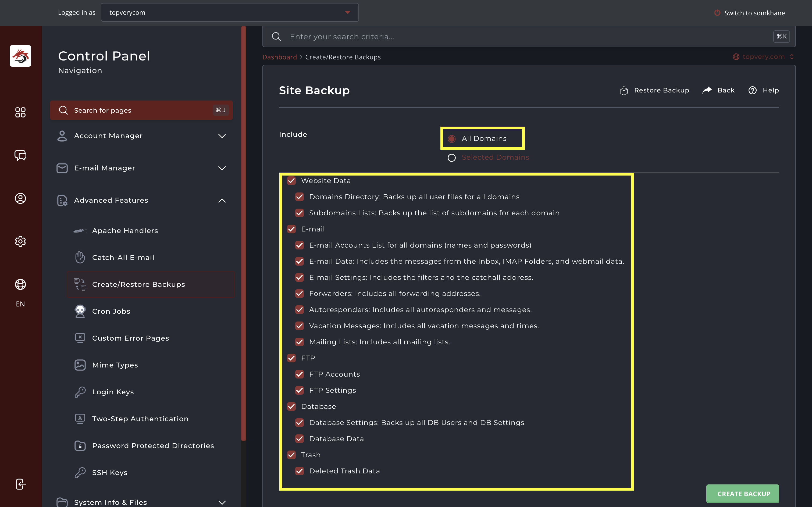Uncheck the Website Data checkbox

[x=291, y=181]
